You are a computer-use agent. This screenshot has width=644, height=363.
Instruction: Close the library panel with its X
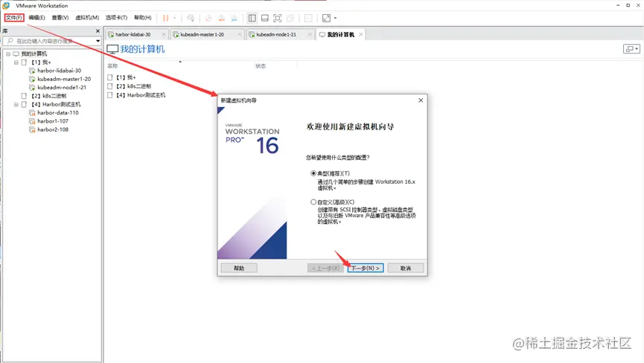coord(98,30)
